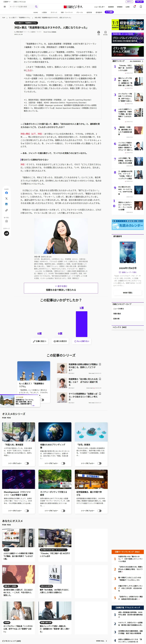Share the article on LinkedIn
This screenshot has height=644, width=146.
pos(7,204)
